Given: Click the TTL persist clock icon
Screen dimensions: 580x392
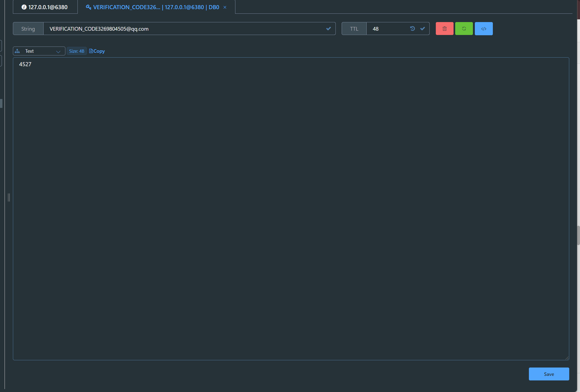Looking at the screenshot, I should click(412, 29).
